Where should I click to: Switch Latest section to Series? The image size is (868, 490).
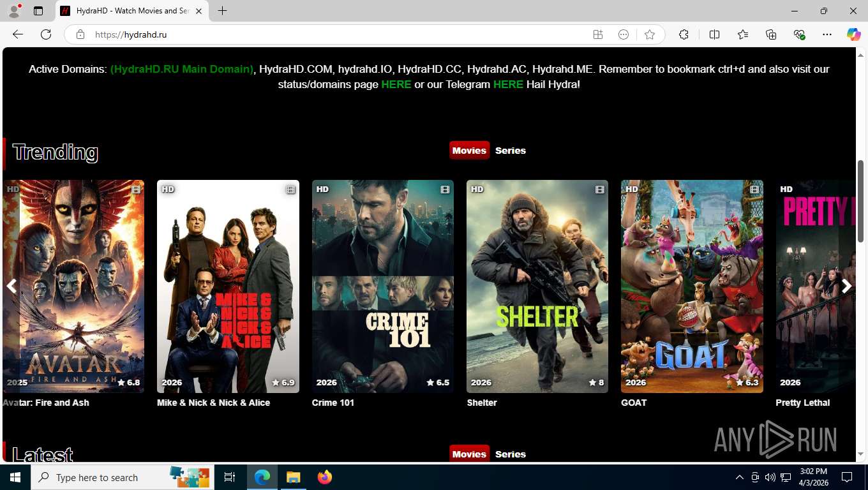tap(511, 454)
